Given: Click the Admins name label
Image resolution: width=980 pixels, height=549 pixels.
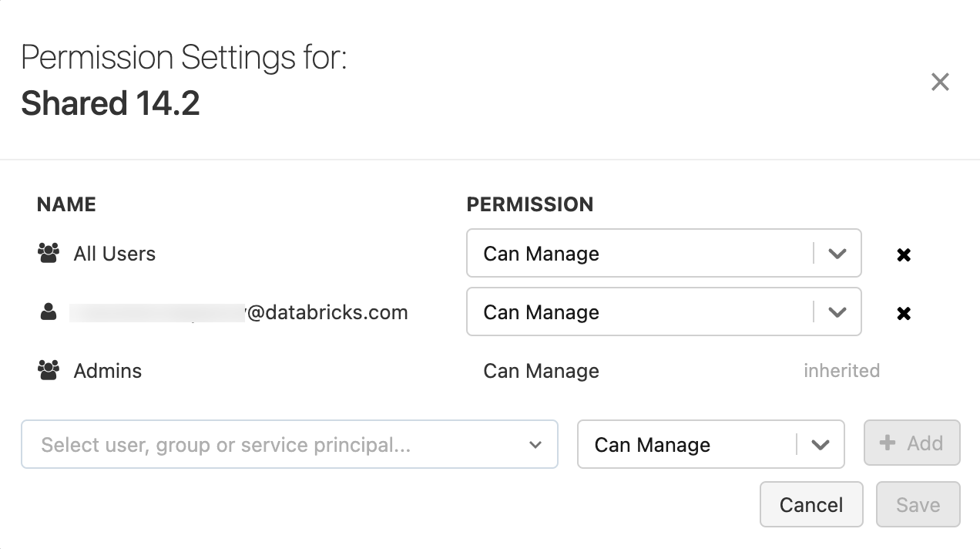Looking at the screenshot, I should point(108,371).
